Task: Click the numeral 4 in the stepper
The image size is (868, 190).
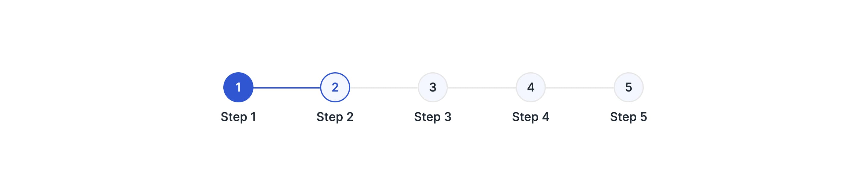Action: click(x=531, y=87)
